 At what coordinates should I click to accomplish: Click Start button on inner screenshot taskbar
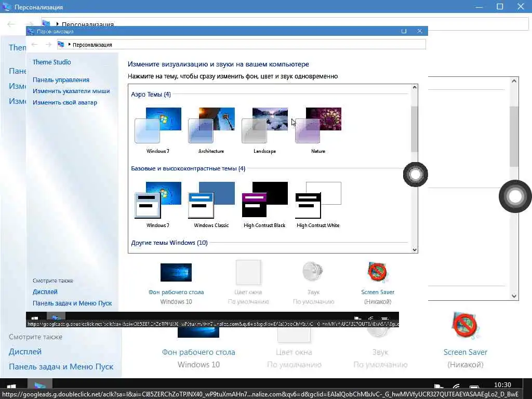click(35, 317)
